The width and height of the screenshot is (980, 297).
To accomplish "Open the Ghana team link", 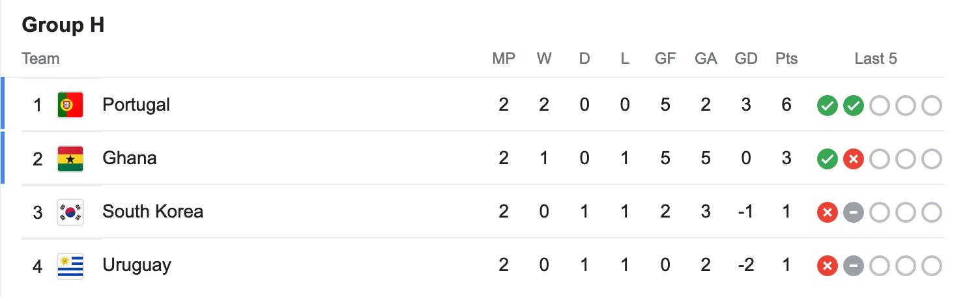I will click(x=129, y=158).
